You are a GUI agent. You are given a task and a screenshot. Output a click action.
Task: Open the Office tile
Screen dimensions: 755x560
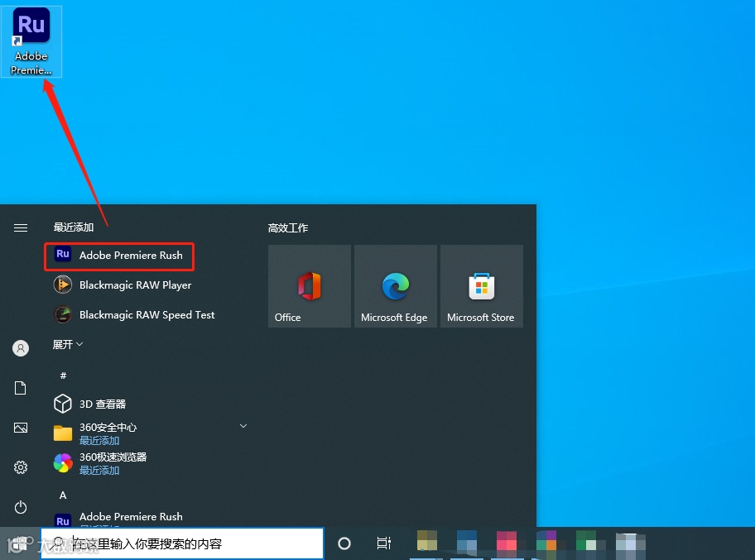click(310, 286)
